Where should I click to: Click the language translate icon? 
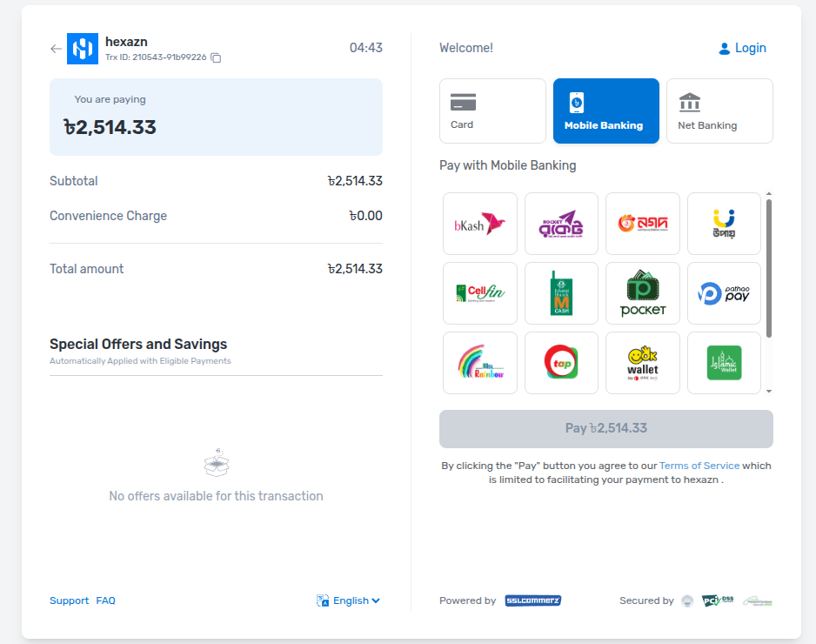pos(322,600)
